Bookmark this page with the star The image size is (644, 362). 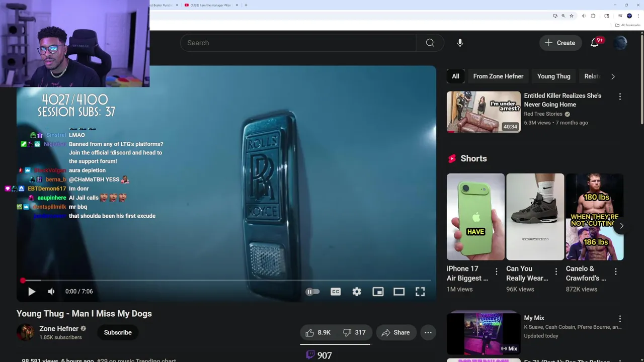coord(572,16)
